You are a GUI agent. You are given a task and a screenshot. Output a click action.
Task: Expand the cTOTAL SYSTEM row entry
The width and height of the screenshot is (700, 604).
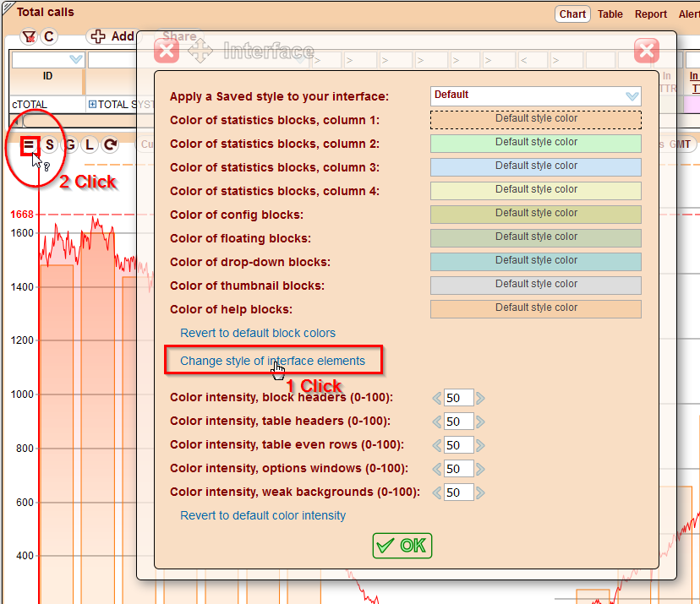(93, 104)
